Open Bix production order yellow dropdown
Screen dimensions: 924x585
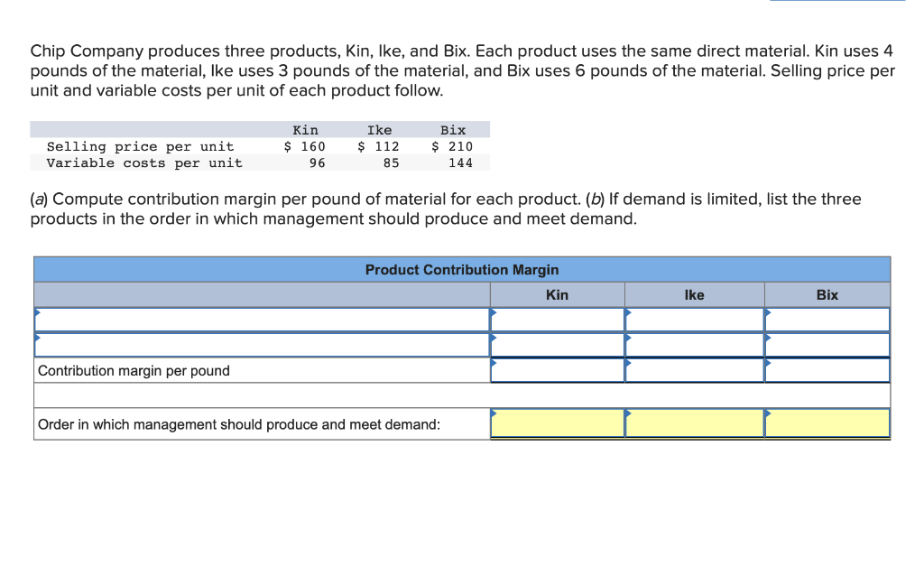pyautogui.click(x=827, y=423)
